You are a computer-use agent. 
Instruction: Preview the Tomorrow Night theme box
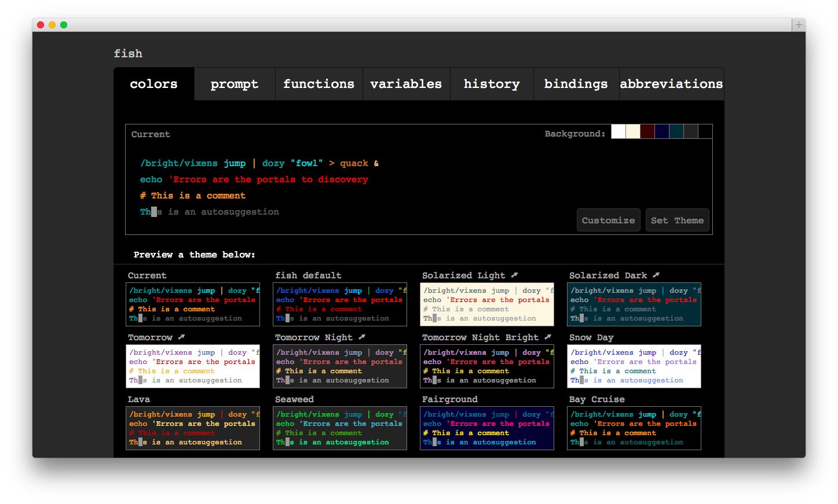pyautogui.click(x=340, y=366)
